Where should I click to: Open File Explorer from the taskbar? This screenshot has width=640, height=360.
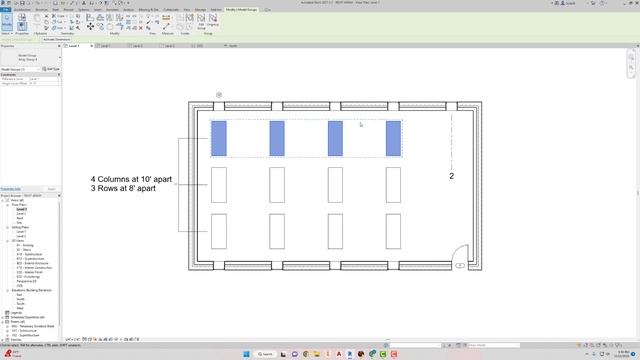coord(317,354)
